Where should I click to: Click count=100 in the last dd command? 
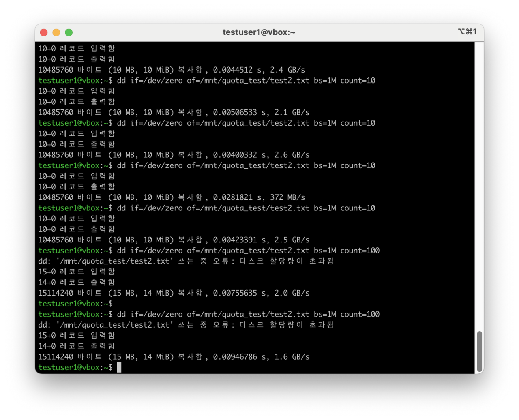coord(360,315)
